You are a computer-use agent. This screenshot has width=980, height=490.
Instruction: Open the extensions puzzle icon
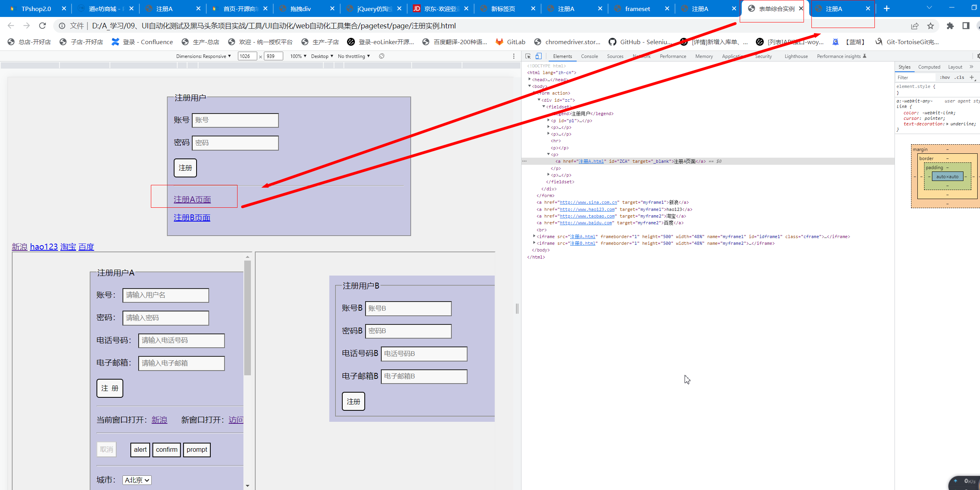click(950, 26)
